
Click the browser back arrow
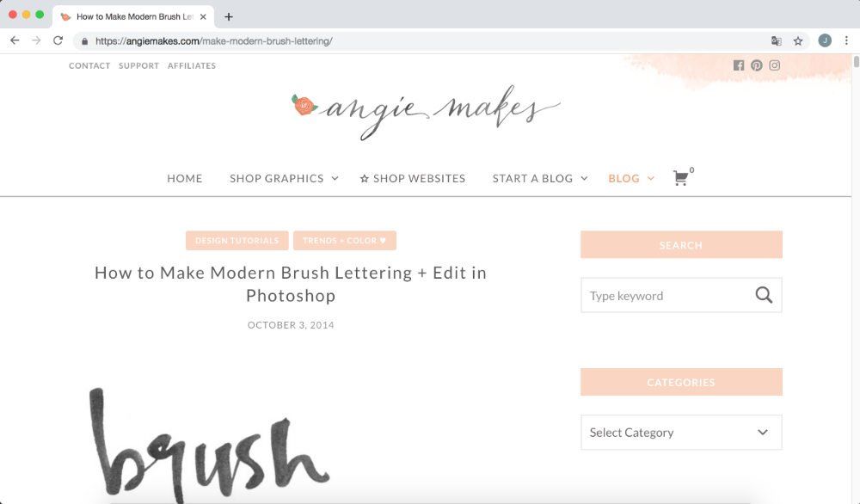(x=15, y=40)
